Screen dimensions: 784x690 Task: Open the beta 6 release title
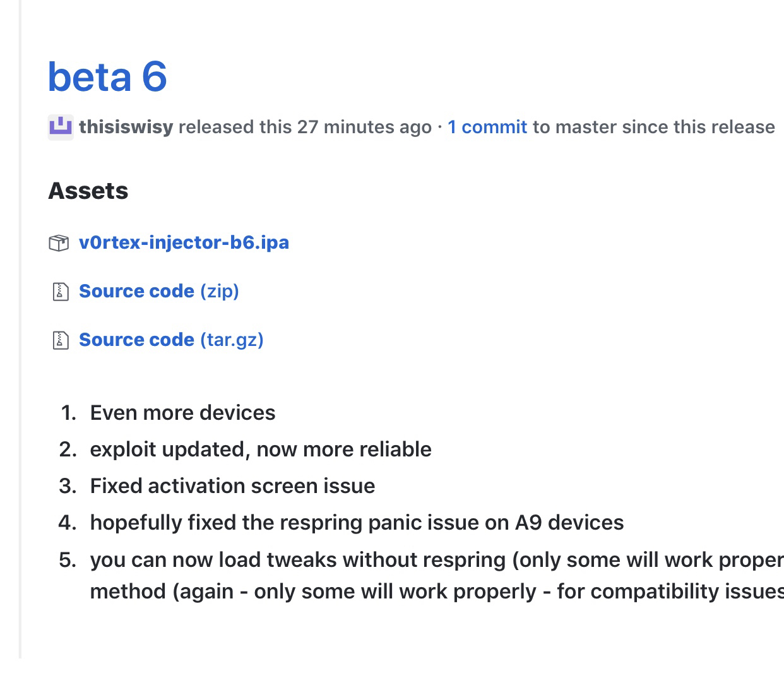(107, 77)
